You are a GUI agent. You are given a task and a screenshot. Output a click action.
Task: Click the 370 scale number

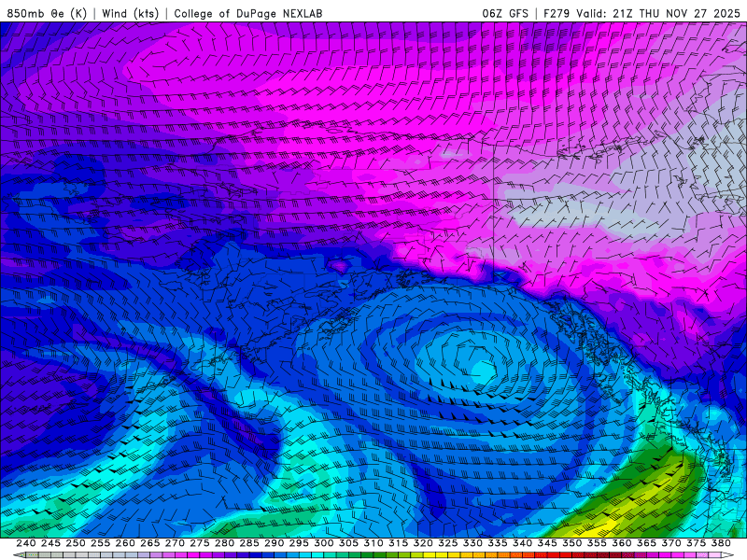point(670,543)
